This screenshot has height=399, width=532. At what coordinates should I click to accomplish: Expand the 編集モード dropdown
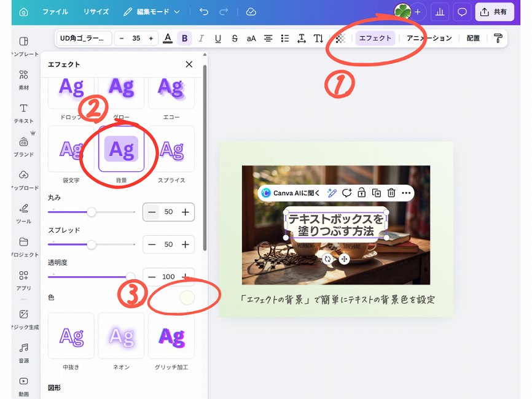pos(152,12)
